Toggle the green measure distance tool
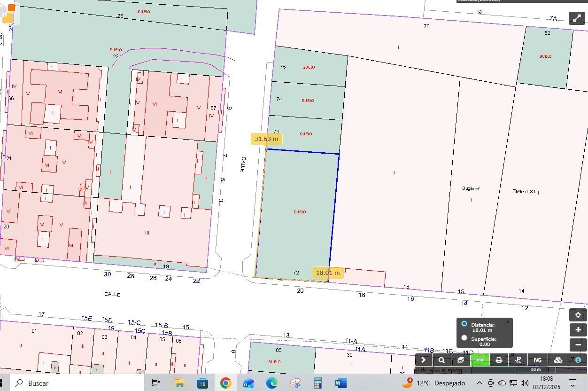 pyautogui.click(x=480, y=360)
